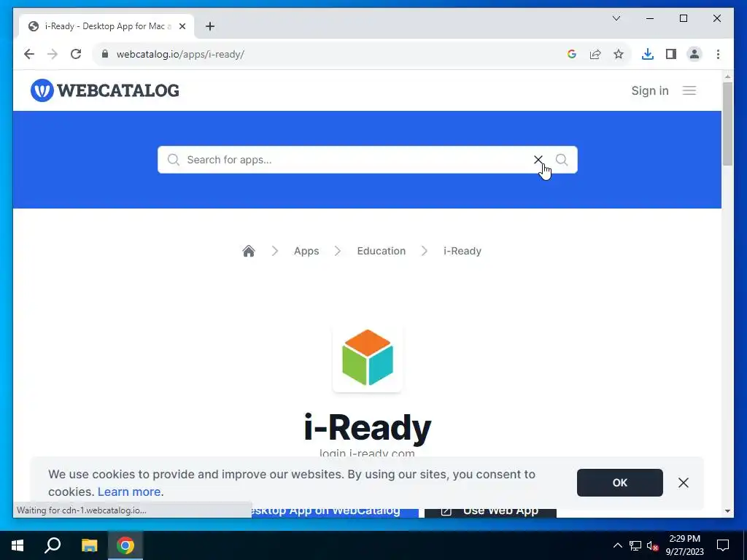Click the network tray icon
This screenshot has height=560, width=747.
pos(635,545)
